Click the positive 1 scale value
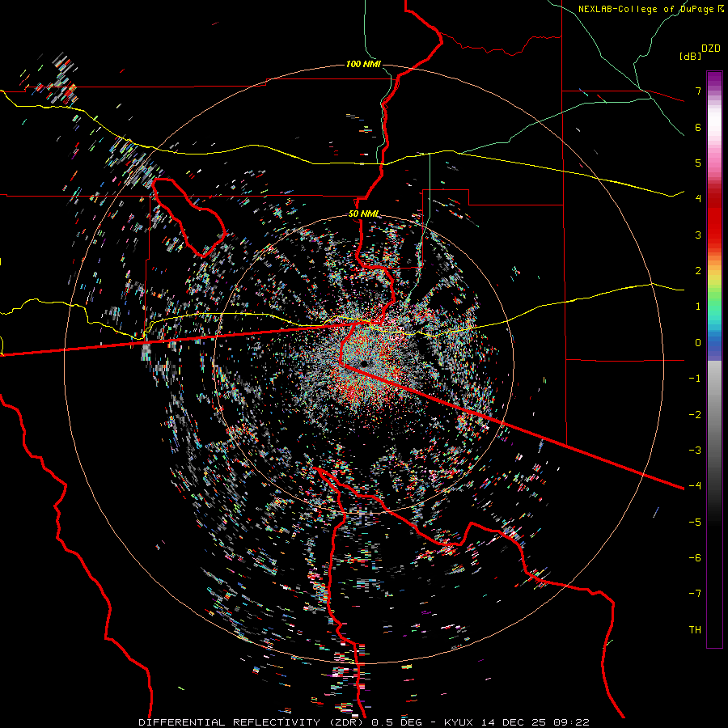 [698, 307]
